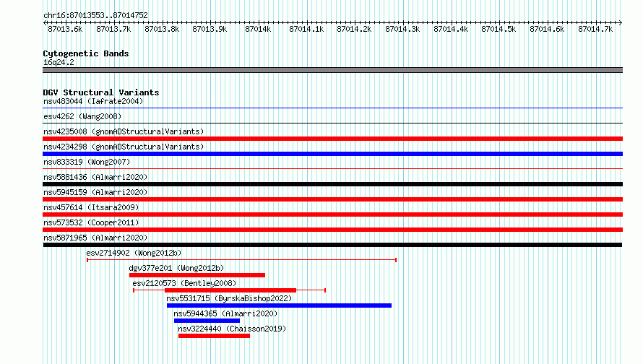
Task: Click the gray 16q24.2 cytogenetic band bar
Action: click(332, 70)
